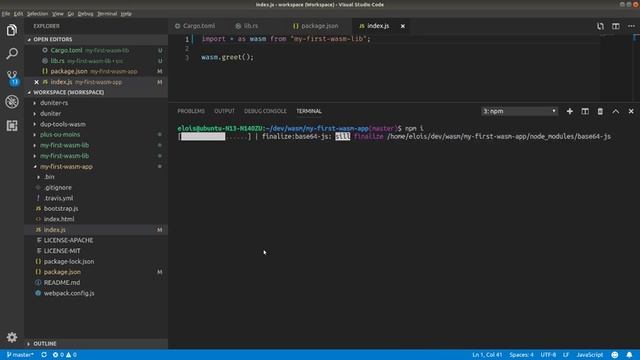This screenshot has width=640, height=360.
Task: Click Ln 1, Col 41 in status bar
Action: point(487,355)
